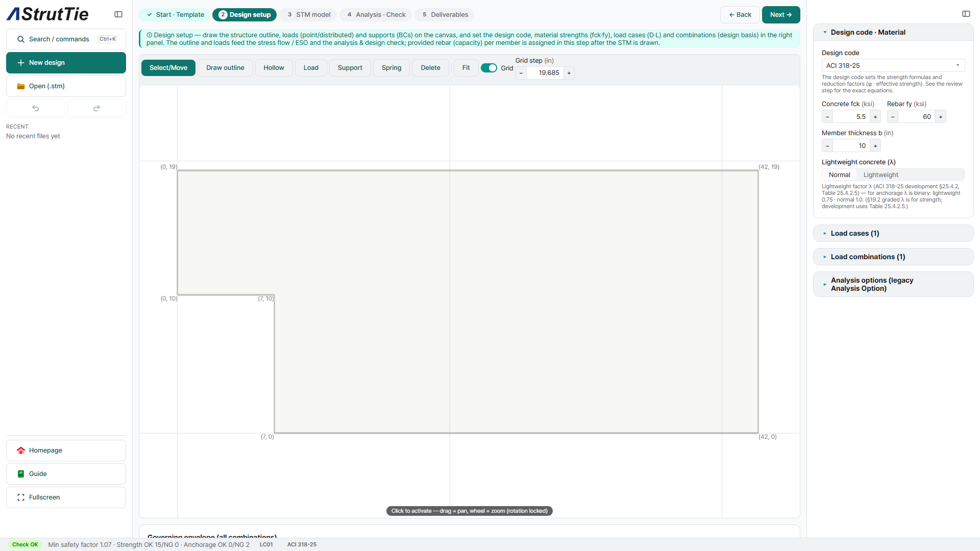Pick the Load tool
The width and height of the screenshot is (980, 551).
point(311,68)
